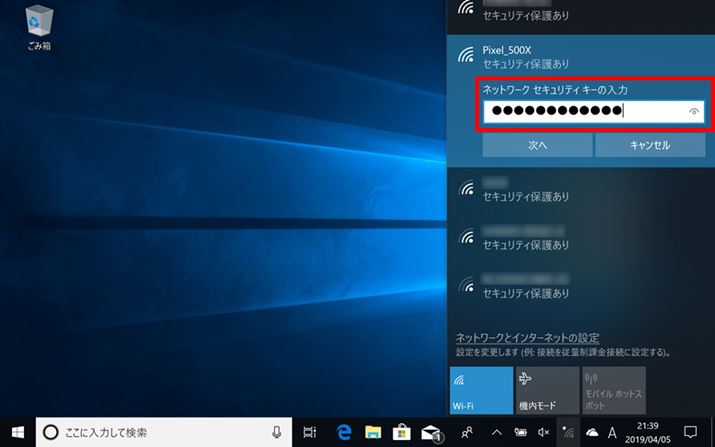715x447 pixels.
Task: Toggle the Wi-Fi quick action tile
Action: (481, 390)
